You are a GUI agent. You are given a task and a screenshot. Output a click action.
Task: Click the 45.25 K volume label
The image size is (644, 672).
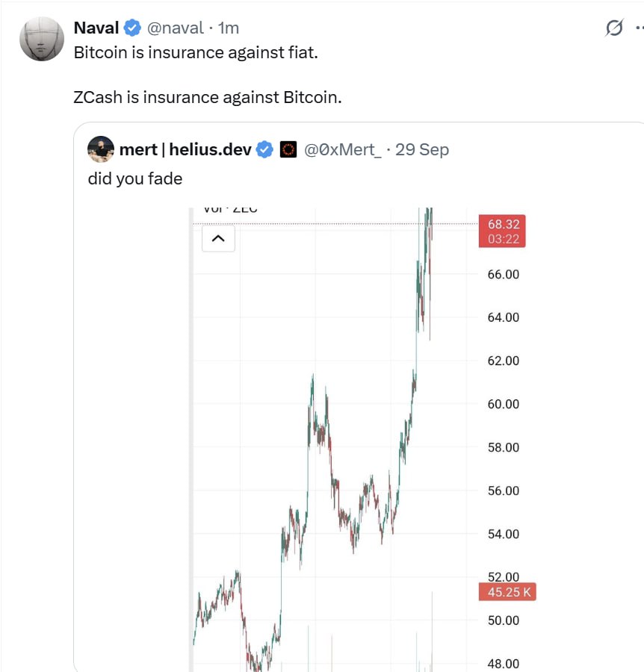click(507, 593)
